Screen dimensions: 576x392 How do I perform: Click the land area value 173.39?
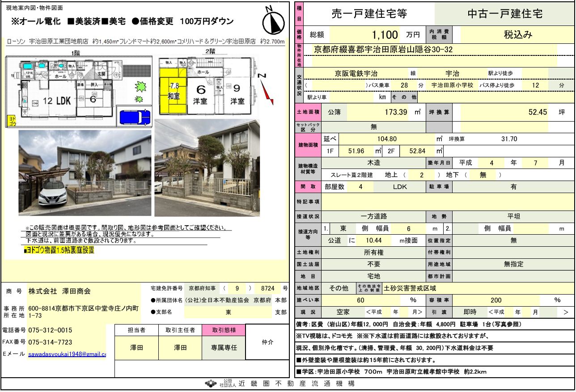pyautogui.click(x=396, y=112)
